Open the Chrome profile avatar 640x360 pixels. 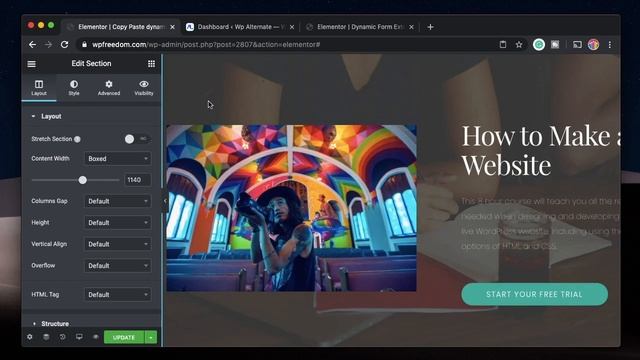[x=593, y=44]
